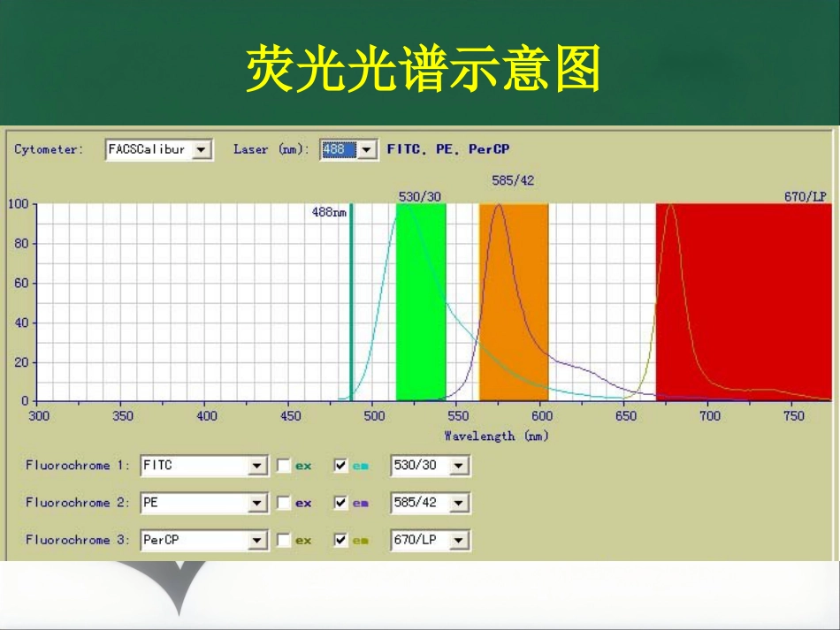Click the 670/LP filter value field
840x630 pixels.
(x=431, y=541)
